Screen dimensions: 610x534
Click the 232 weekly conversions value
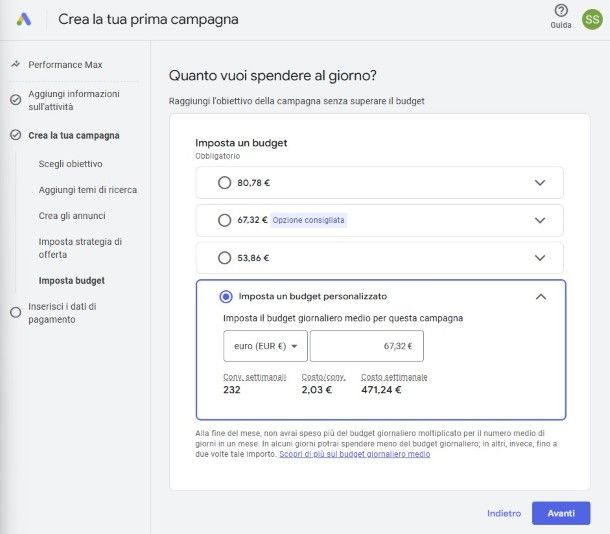232,390
